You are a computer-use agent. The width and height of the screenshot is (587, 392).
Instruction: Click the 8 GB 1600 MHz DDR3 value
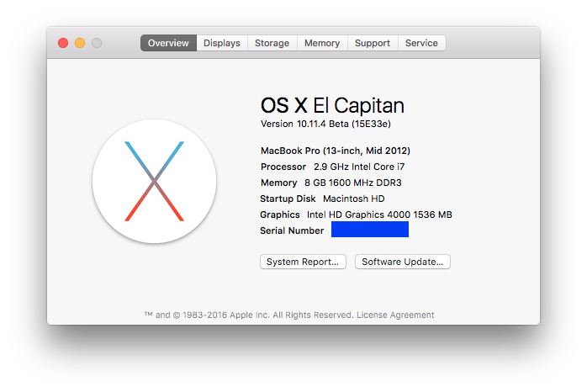click(x=353, y=183)
